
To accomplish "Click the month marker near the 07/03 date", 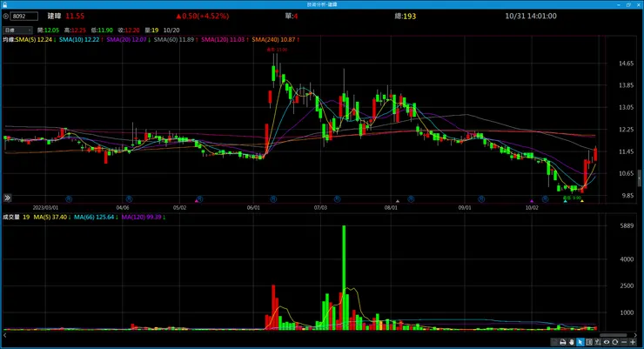I will pos(337,199).
